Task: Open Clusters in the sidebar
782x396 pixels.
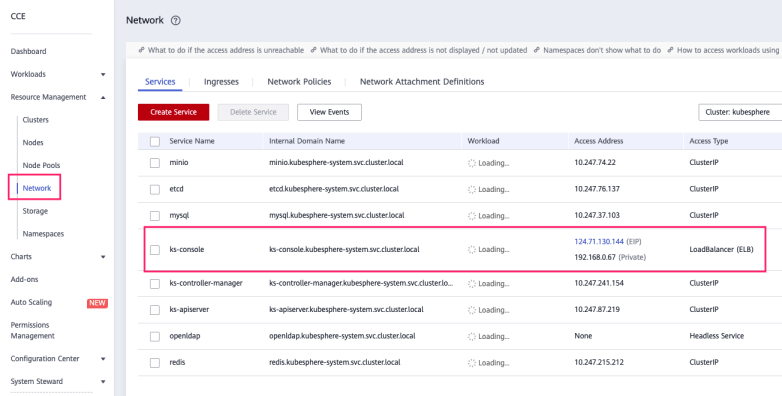Action: pos(36,120)
